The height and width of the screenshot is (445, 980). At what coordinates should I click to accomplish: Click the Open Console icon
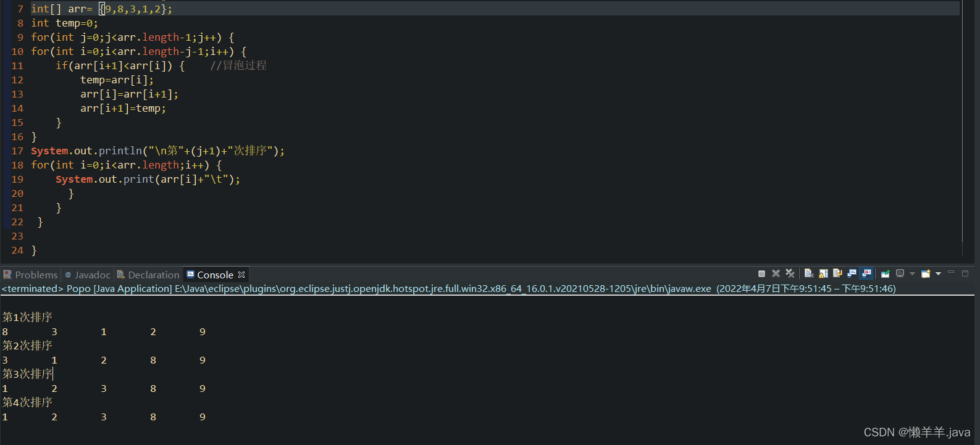(925, 273)
